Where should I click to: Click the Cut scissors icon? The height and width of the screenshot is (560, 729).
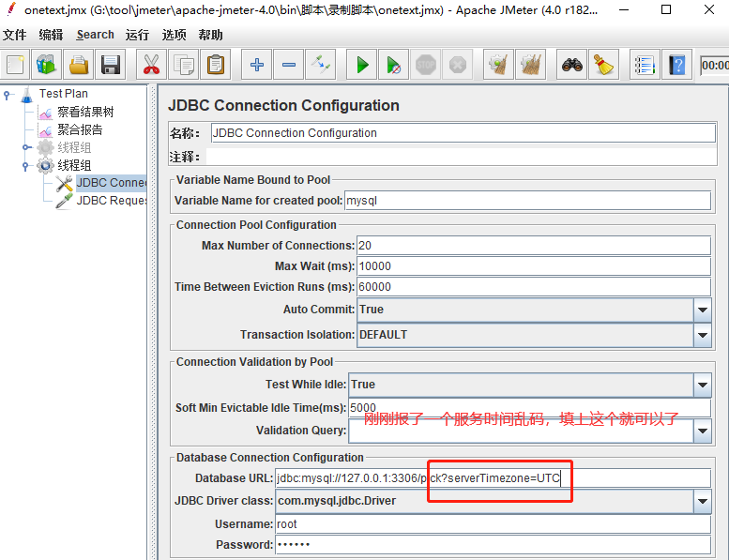(152, 65)
